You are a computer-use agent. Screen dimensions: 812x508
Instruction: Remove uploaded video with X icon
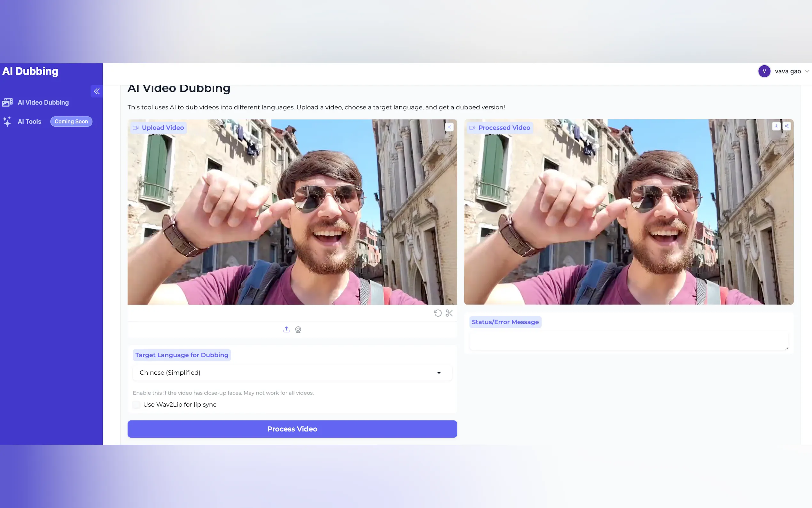[449, 127]
